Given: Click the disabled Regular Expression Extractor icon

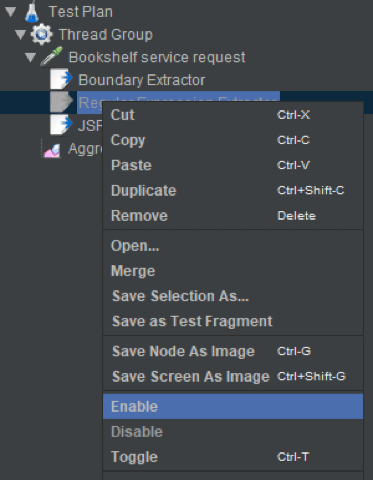Looking at the screenshot, I should coord(61,102).
